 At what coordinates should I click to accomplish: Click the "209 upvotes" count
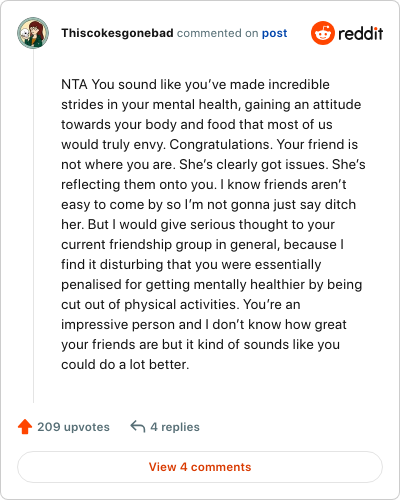click(x=73, y=427)
